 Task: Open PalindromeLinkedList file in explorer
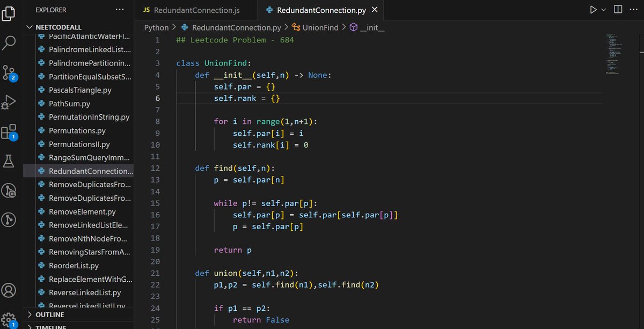tap(78, 49)
